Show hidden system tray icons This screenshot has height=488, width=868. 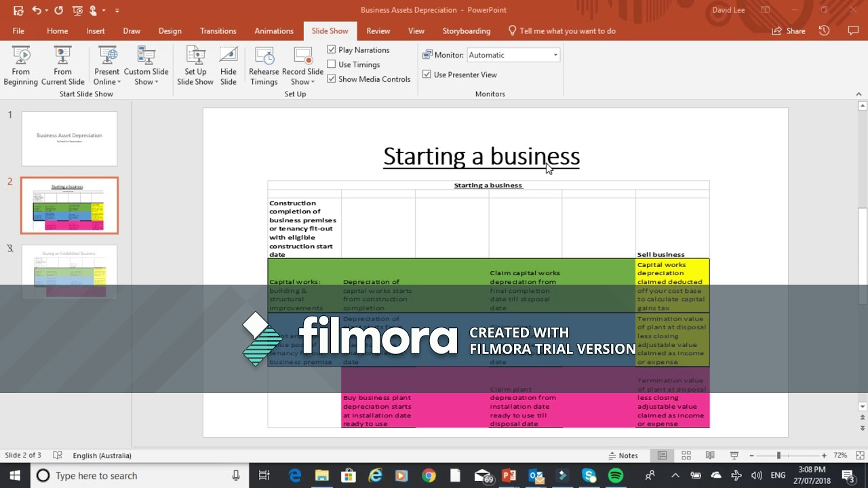click(x=675, y=476)
